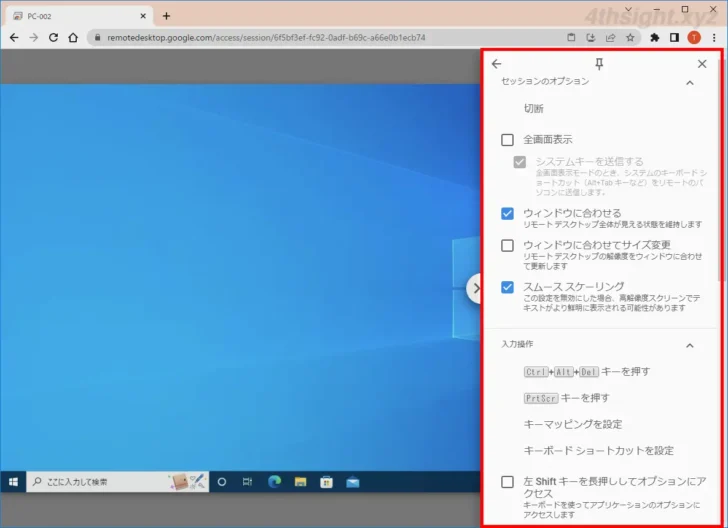Collapse side panel with arrow handle
Viewport: 728px width, 528px height.
click(x=474, y=288)
